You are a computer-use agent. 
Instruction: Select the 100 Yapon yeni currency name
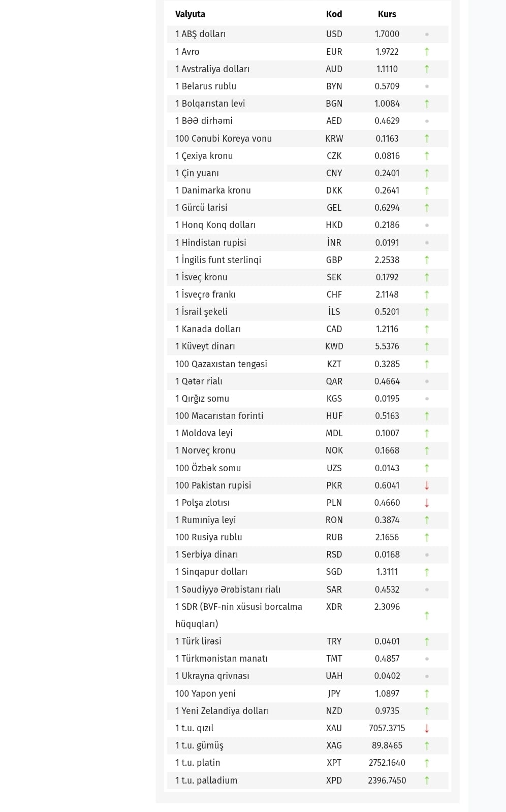pos(205,694)
